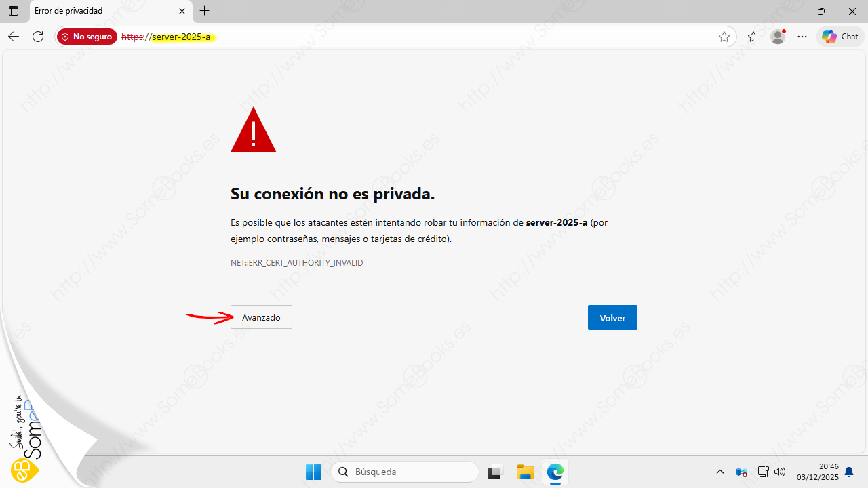Open Settings and more ellipsis menu
868x488 pixels.
click(x=802, y=37)
